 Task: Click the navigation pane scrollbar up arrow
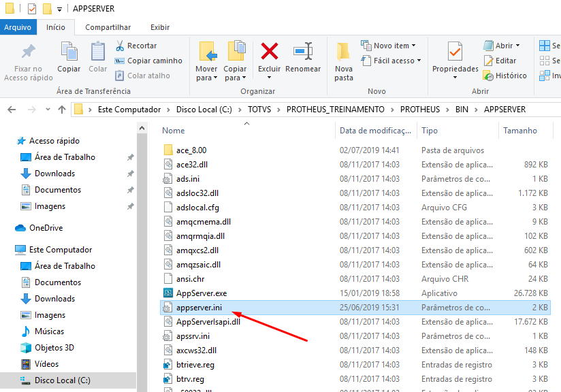point(142,128)
